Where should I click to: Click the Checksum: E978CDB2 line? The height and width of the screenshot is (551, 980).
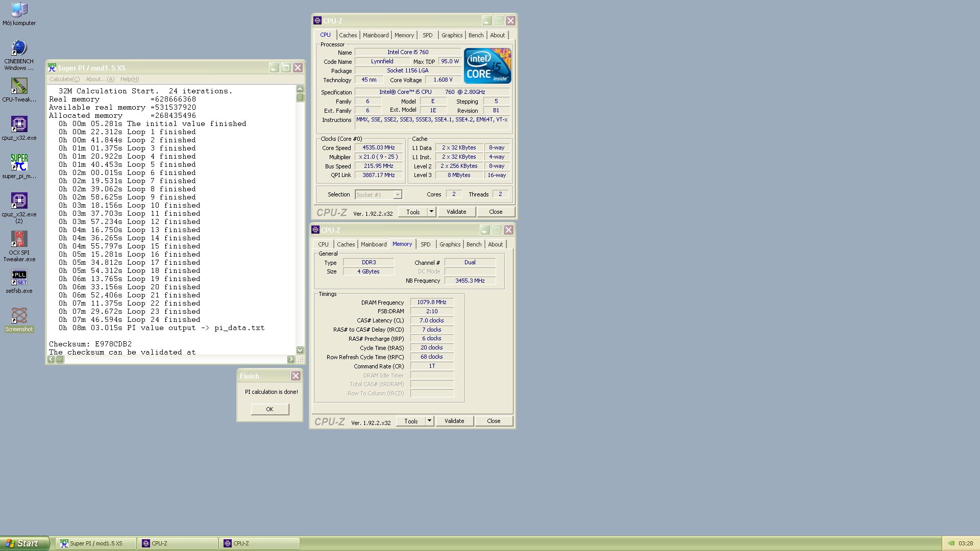90,344
